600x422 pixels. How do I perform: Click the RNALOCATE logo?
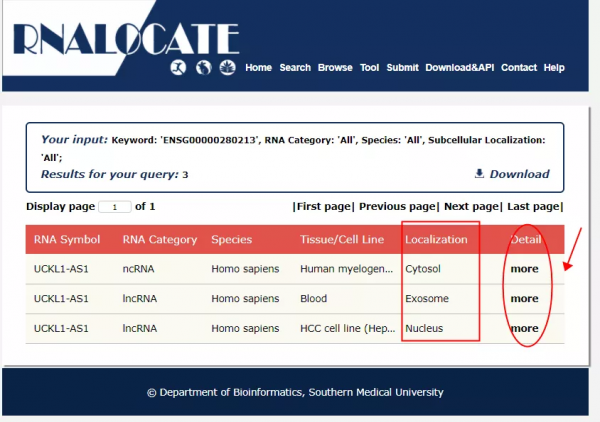(126, 39)
